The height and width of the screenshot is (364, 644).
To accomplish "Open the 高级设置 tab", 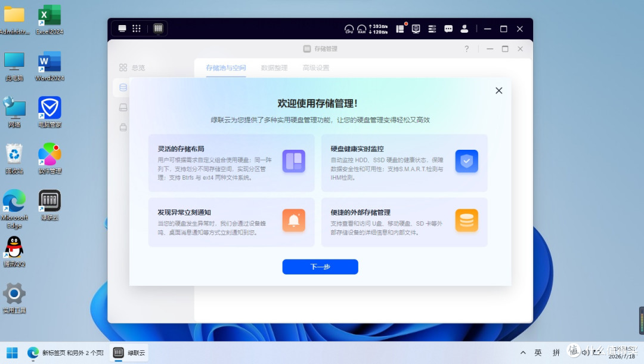I will click(316, 68).
